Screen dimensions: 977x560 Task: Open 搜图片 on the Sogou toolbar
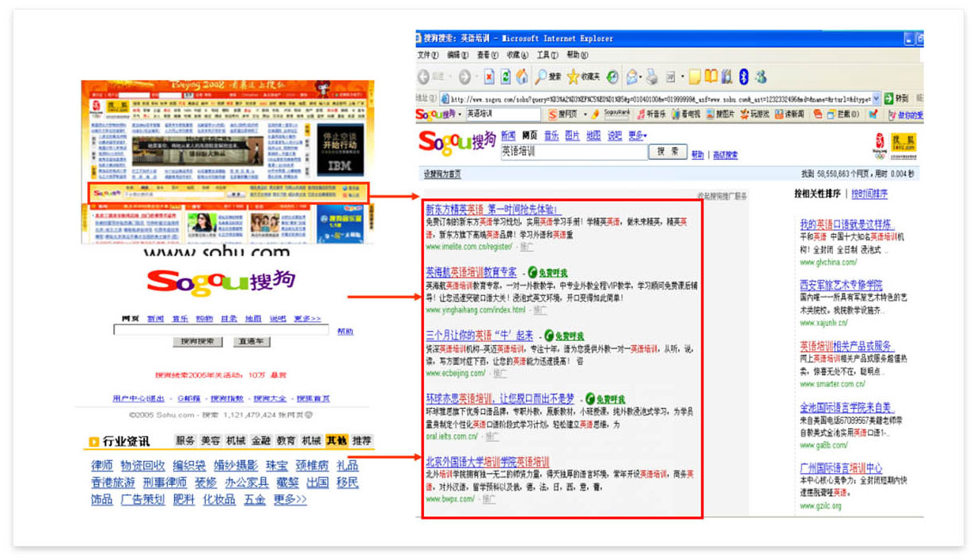point(720,115)
